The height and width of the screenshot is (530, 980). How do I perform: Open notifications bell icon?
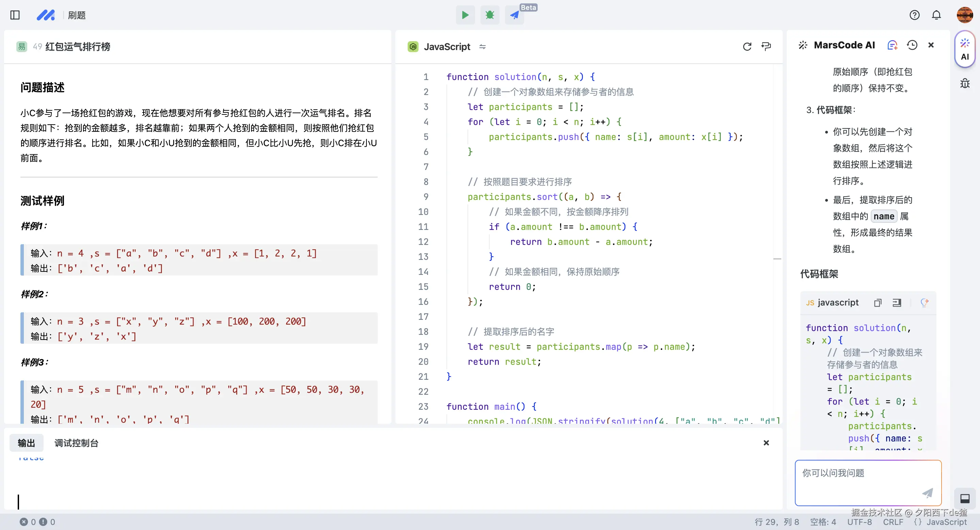[936, 15]
